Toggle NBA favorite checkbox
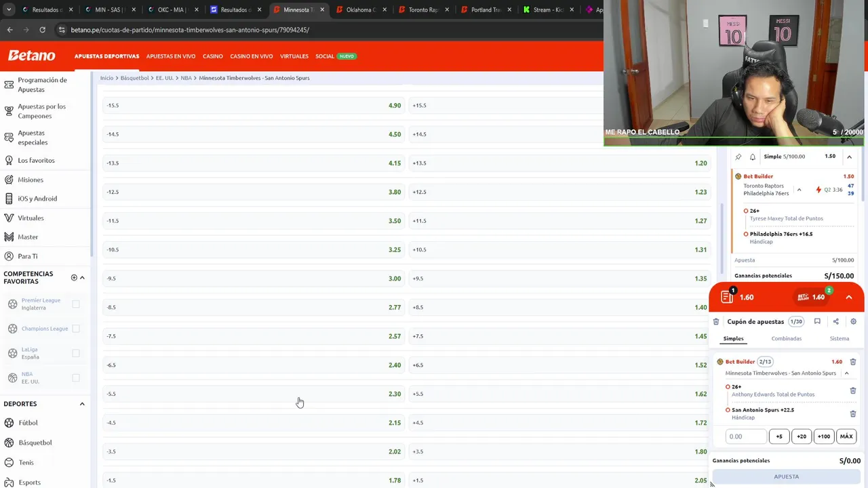This screenshot has width=868, height=488. tap(76, 378)
